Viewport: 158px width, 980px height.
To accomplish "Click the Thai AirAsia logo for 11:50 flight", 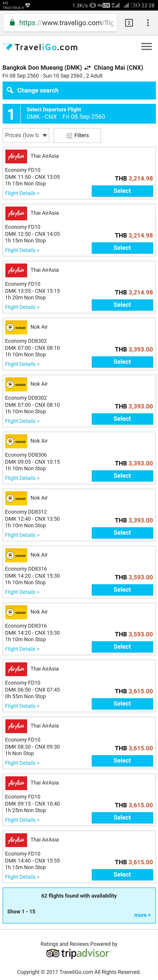I will (16, 156).
